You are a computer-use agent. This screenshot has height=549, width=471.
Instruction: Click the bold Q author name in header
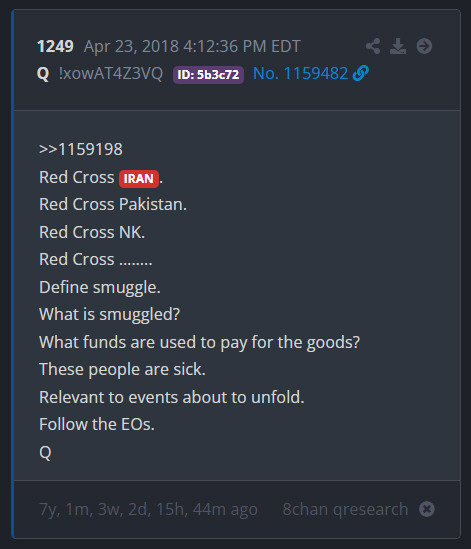pos(43,74)
